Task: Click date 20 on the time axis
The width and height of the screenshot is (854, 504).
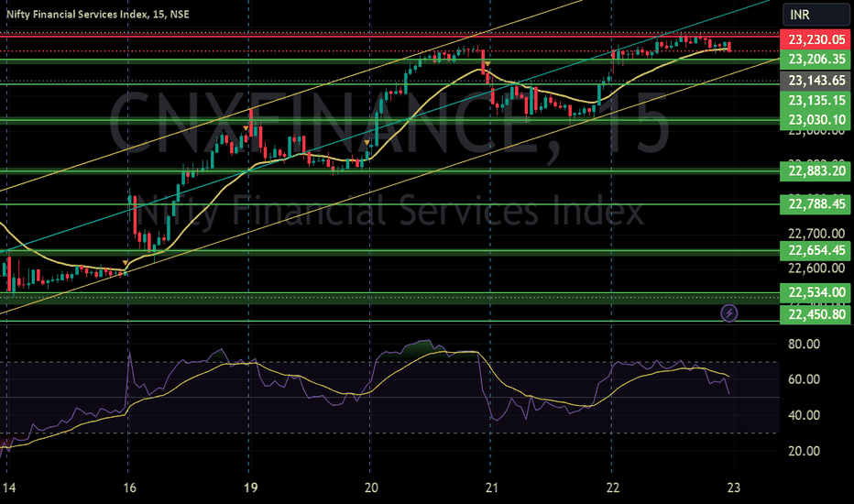Action: click(371, 488)
